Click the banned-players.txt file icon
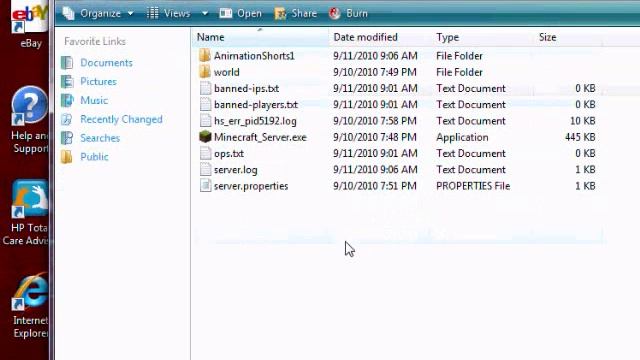The height and width of the screenshot is (360, 640). (x=205, y=104)
